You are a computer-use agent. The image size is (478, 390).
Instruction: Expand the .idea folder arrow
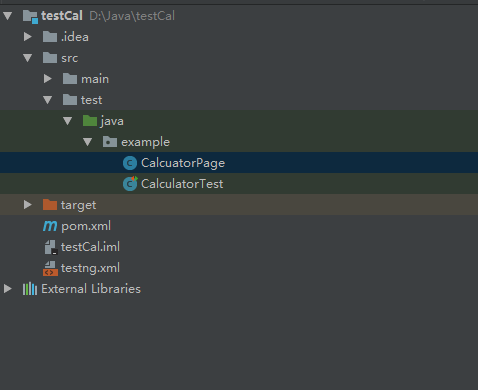pyautogui.click(x=28, y=37)
